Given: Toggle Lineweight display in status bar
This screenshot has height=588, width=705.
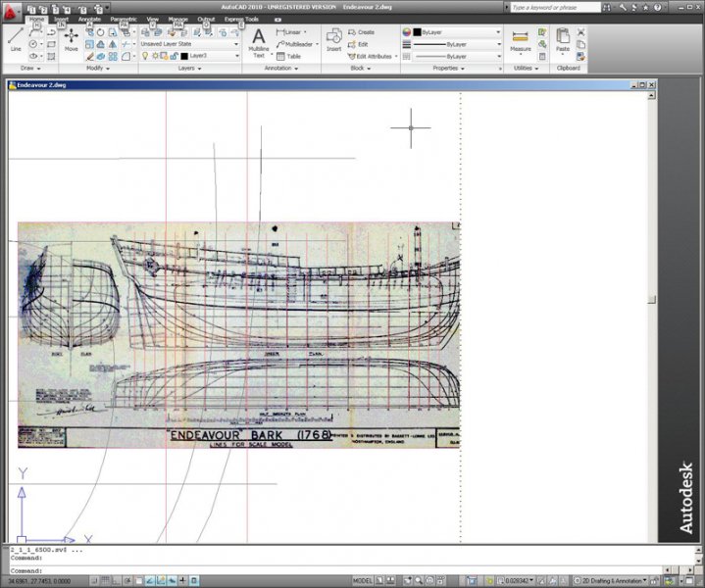Looking at the screenshot, I should (x=183, y=581).
